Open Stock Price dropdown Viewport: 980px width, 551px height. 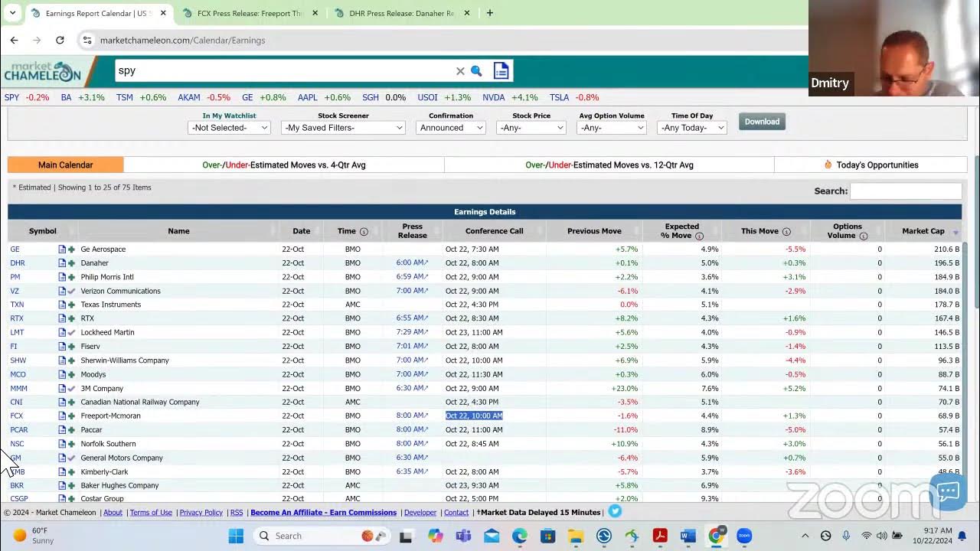pos(531,128)
